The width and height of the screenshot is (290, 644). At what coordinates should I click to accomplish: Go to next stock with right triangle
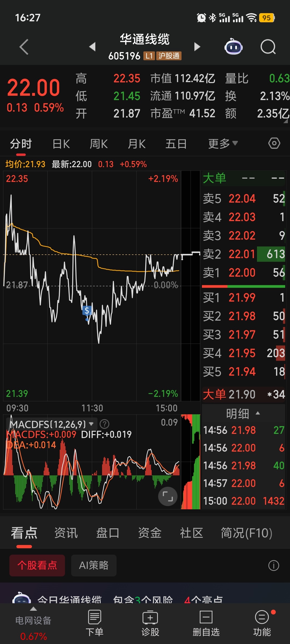click(x=197, y=47)
